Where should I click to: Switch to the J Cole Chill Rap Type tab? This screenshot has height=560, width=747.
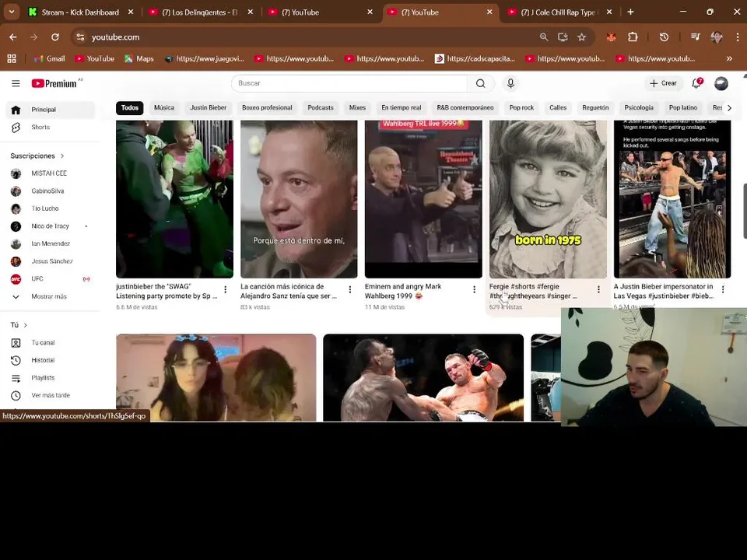pos(559,12)
